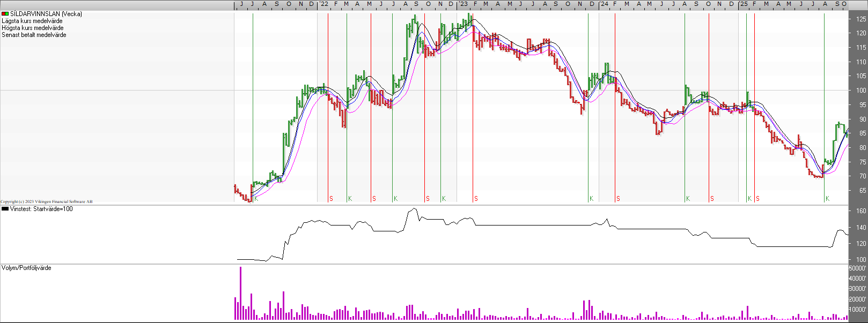Click the Volym/Portföljvärde panel title
The image size is (868, 323).
point(26,268)
